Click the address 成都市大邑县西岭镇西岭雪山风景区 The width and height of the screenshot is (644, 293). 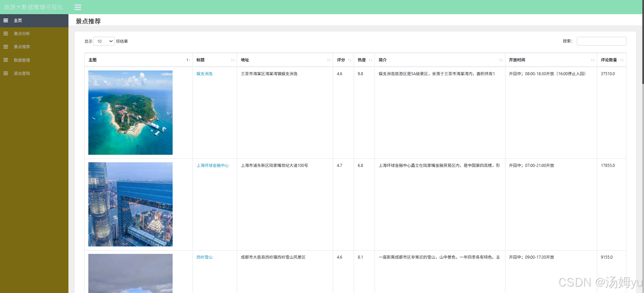point(273,257)
